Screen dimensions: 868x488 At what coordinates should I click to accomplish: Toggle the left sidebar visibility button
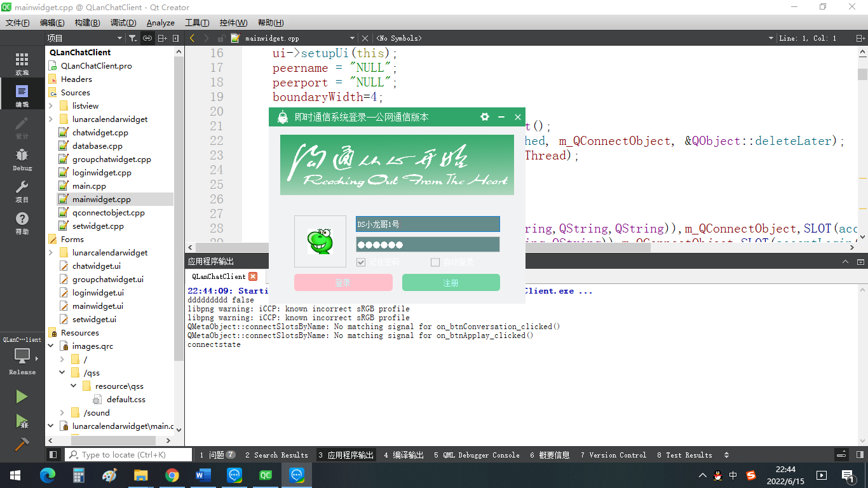coord(53,455)
